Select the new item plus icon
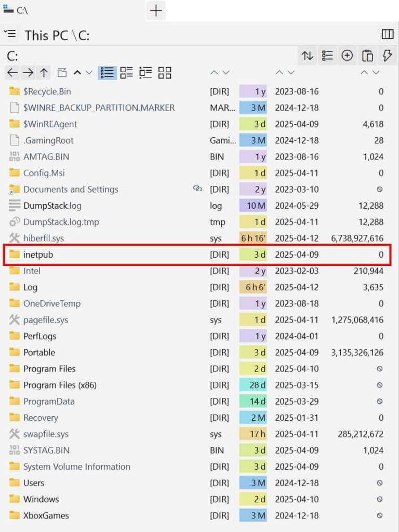The width and height of the screenshot is (399, 532). (x=347, y=55)
